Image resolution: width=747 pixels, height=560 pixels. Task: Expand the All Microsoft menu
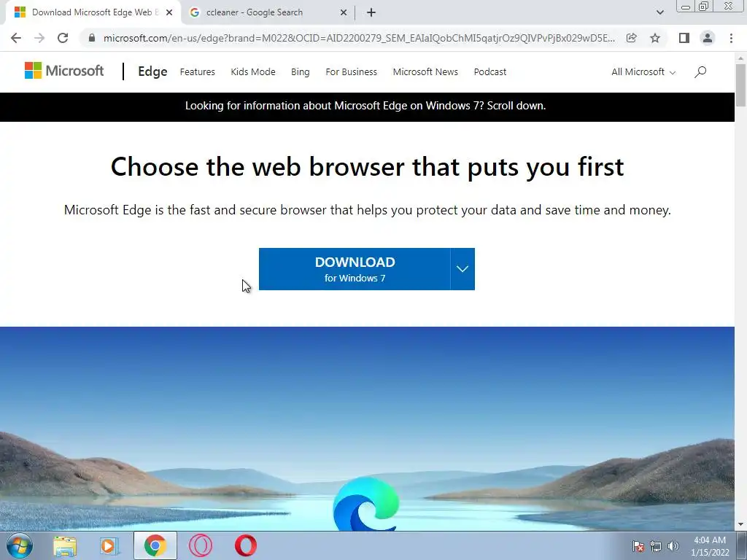[x=643, y=72]
